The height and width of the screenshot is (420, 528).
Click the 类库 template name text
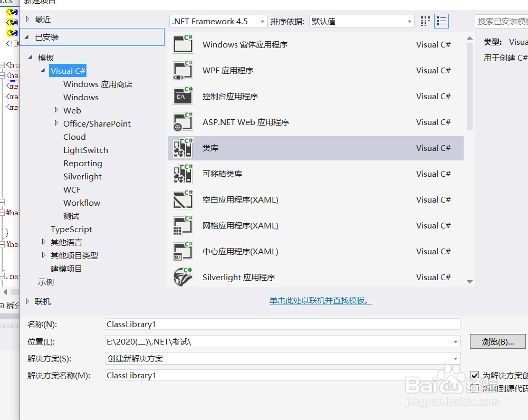[210, 148]
